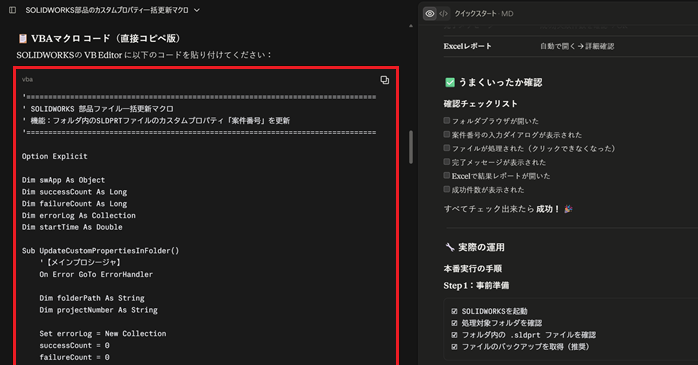Click Sub UpdateCustomPropertiesInFolder() line
This screenshot has width=698, height=365.
click(x=101, y=251)
